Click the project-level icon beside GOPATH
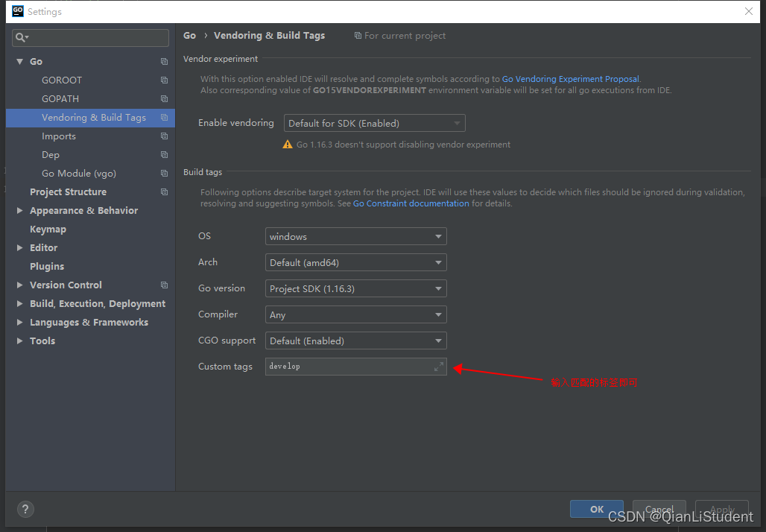This screenshot has width=766, height=532. point(164,98)
